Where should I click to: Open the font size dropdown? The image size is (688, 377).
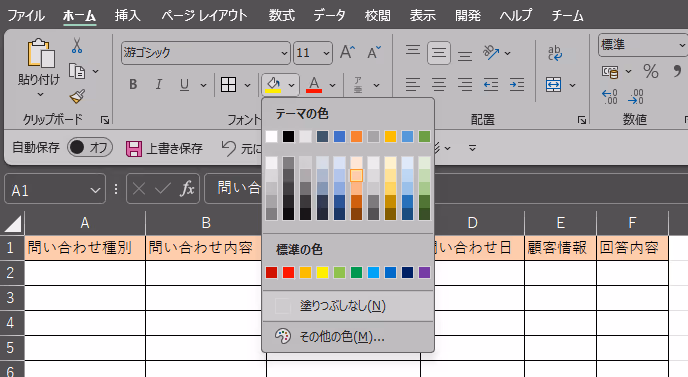coord(326,53)
